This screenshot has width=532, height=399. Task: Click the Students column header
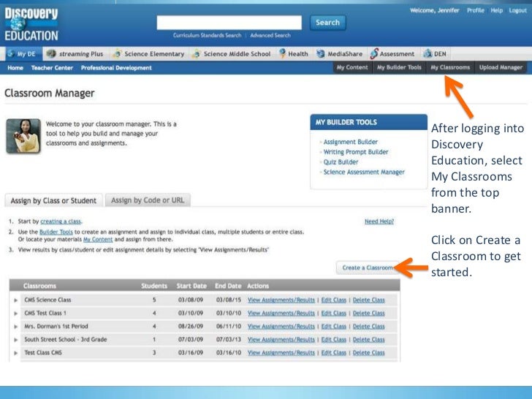154,286
